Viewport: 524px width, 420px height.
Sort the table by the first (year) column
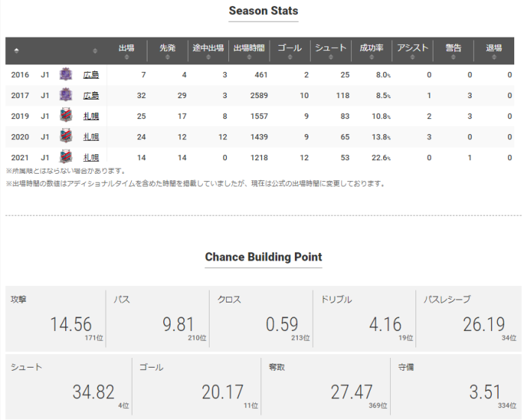tap(16, 51)
